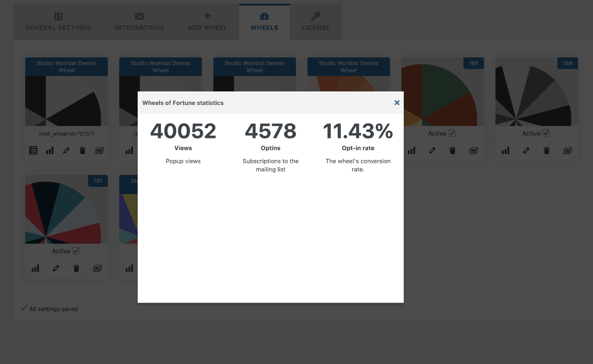Edit wheel id 575 with the pencil icon
Screen dimensions: 593x364
(66, 150)
